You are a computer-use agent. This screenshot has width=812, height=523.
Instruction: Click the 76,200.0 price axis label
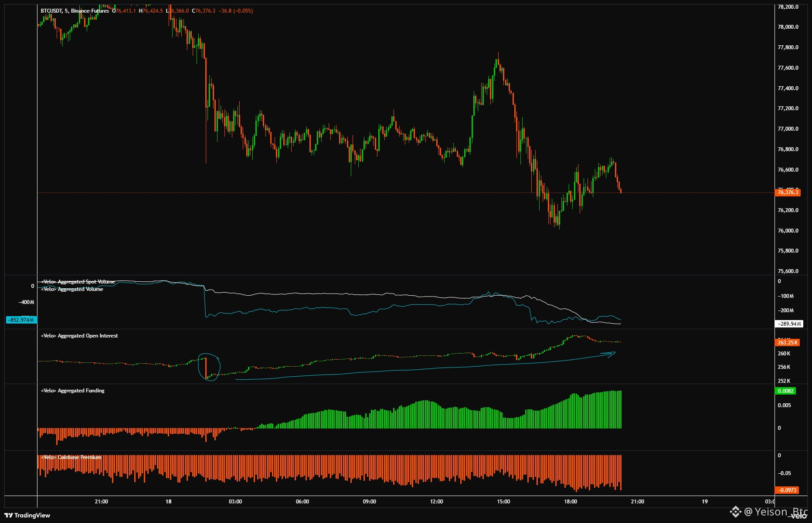coord(788,210)
